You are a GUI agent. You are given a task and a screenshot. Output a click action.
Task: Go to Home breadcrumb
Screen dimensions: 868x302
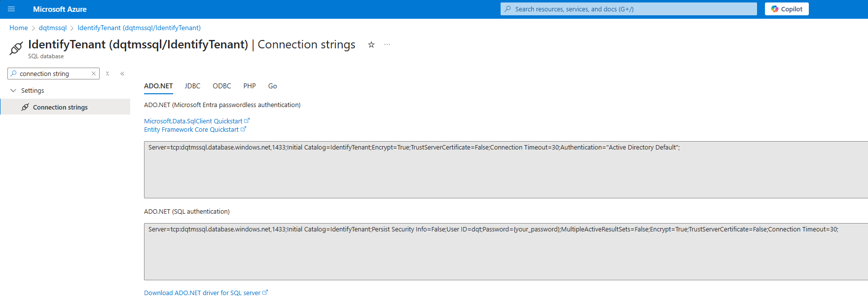click(19, 28)
